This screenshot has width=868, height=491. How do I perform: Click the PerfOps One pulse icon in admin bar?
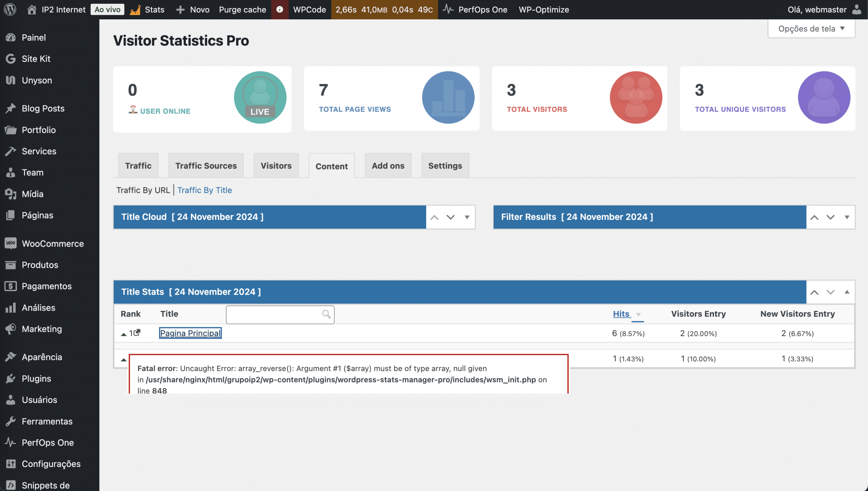pyautogui.click(x=448, y=9)
